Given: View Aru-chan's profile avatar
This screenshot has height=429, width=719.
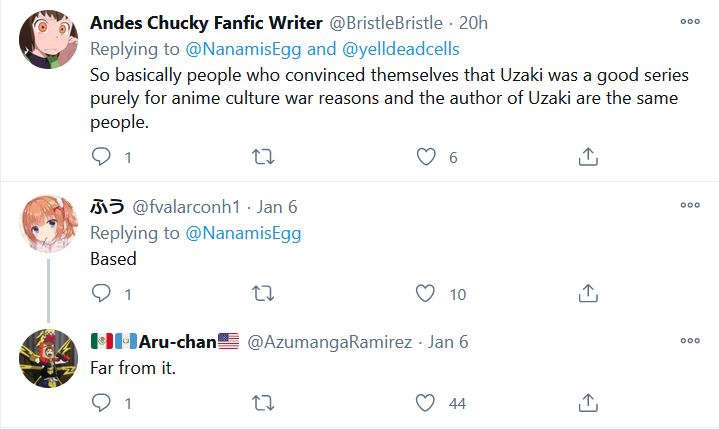Looking at the screenshot, I should pos(49,357).
